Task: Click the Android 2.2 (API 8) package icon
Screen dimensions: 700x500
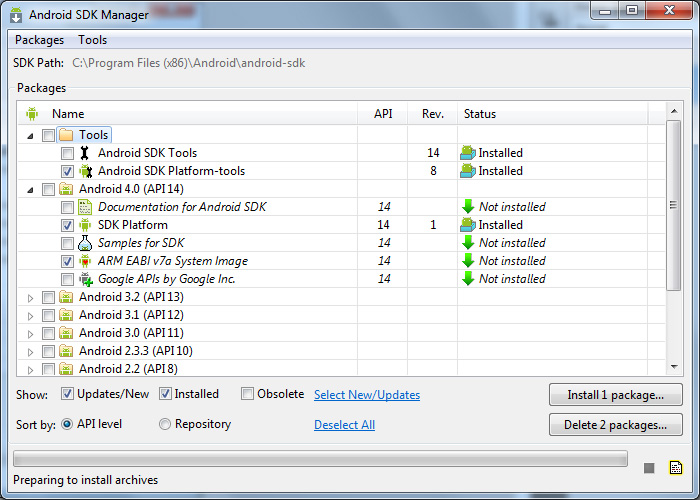Action: (x=66, y=369)
